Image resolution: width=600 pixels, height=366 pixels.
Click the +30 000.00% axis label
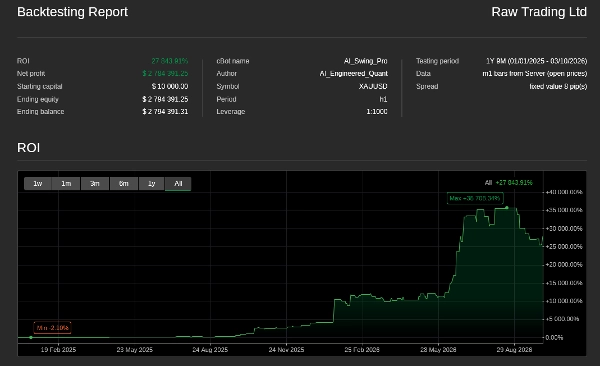(564, 229)
